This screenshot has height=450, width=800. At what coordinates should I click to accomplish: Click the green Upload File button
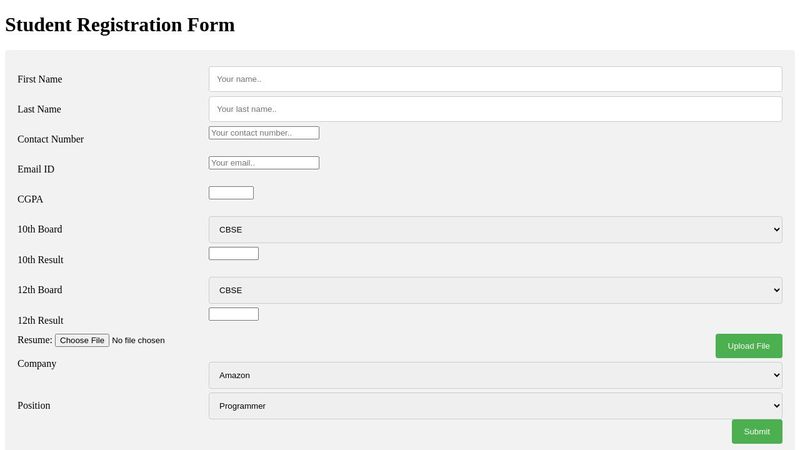(x=748, y=346)
